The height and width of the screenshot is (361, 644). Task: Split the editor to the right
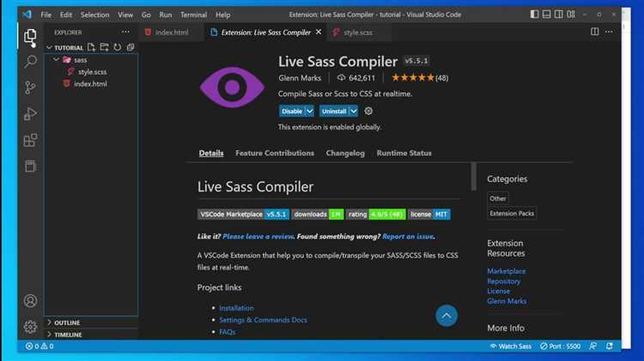594,32
